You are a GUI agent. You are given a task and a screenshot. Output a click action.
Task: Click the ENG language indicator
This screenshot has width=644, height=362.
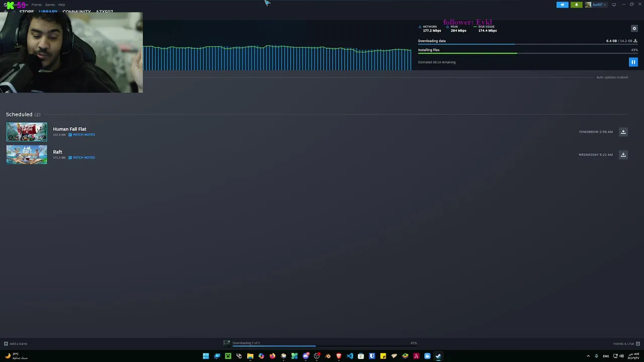(x=606, y=356)
